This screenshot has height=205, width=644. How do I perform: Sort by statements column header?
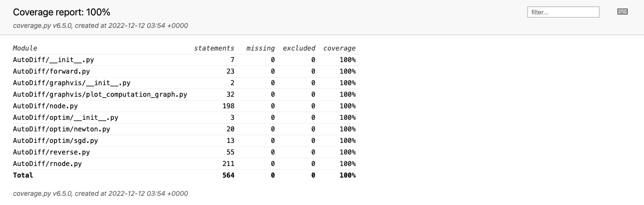[x=214, y=48]
